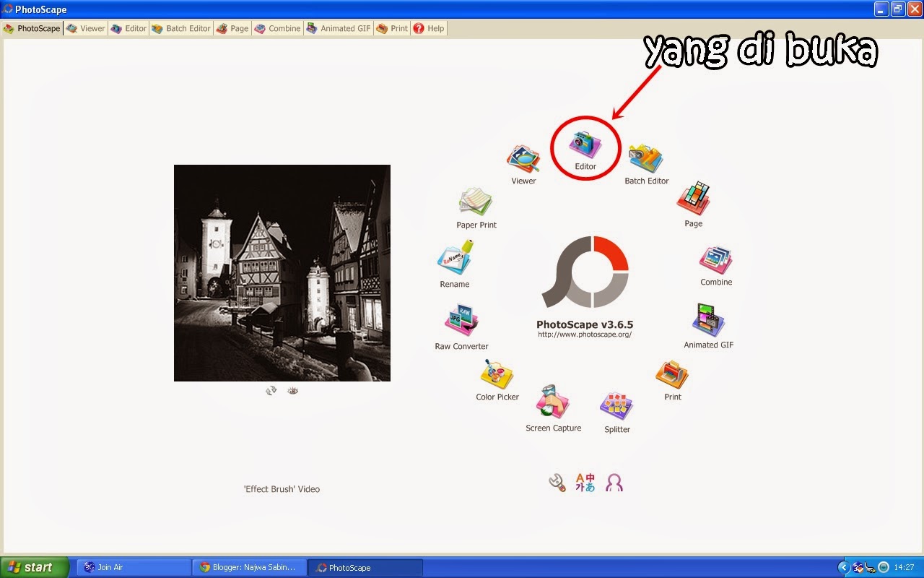The height and width of the screenshot is (578, 924).
Task: Switch to the Animated GIF tab
Action: [x=339, y=28]
